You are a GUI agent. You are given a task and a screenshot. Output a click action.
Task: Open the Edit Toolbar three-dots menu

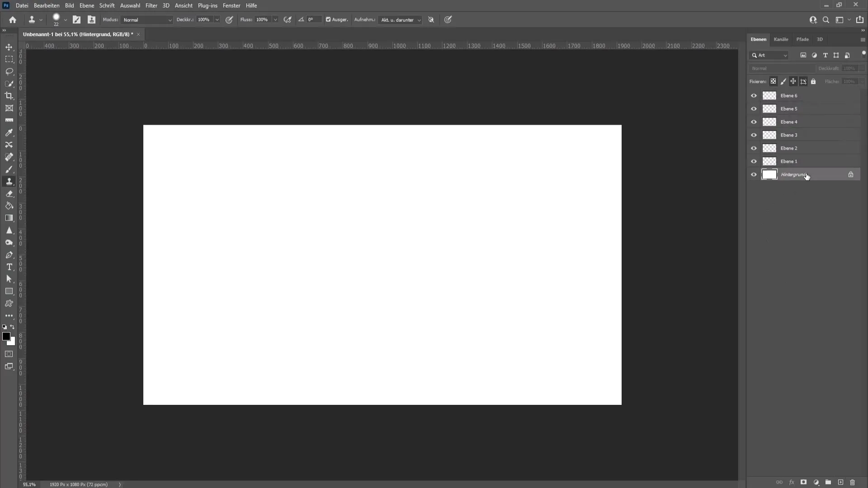point(9,316)
